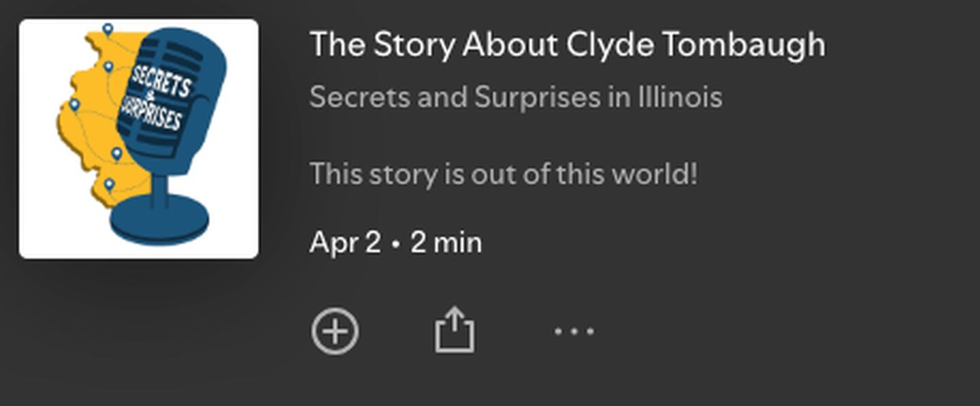Open the podcast cover art thumbnail
Screen dimensions: 980x406
139,139
